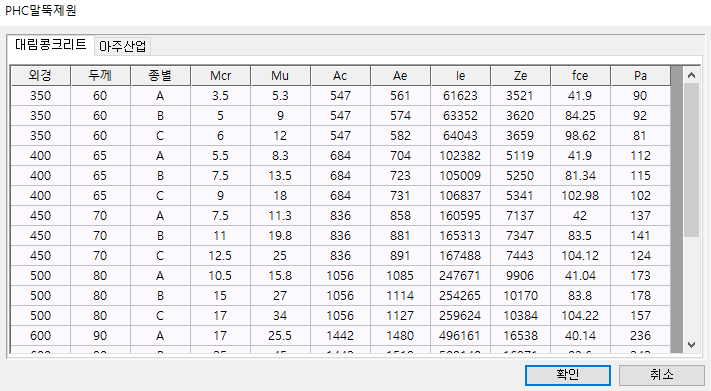Select the cell showing 106837
Viewport: 711px width, 391px height.
click(x=461, y=196)
